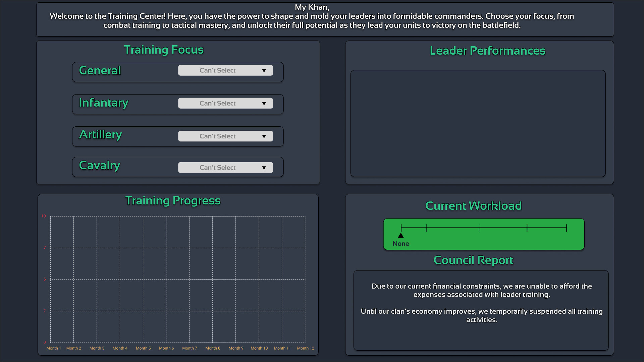Click the Month 1 axis label
Viewport: 644px width, 362px height.
click(54, 348)
